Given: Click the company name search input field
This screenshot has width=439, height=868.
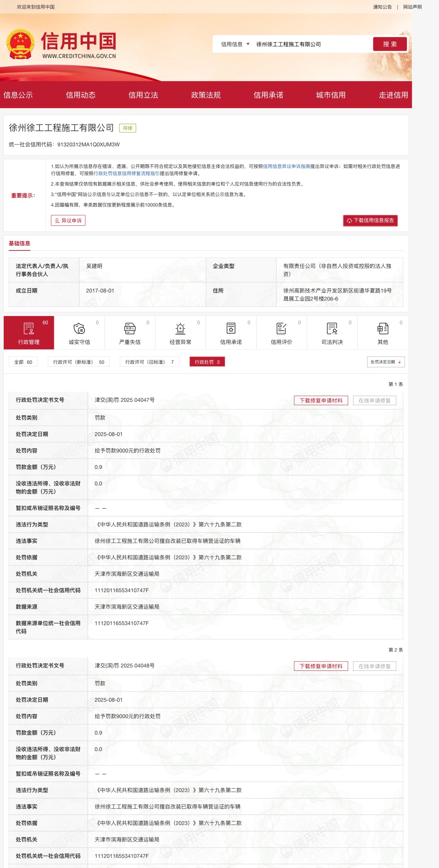Looking at the screenshot, I should coord(312,44).
